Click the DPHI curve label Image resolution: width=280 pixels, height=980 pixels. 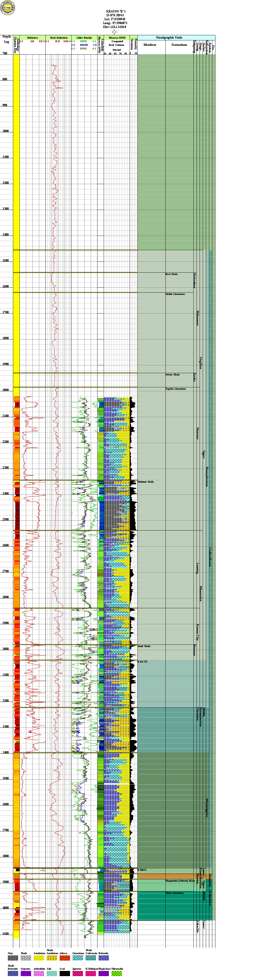click(x=83, y=49)
